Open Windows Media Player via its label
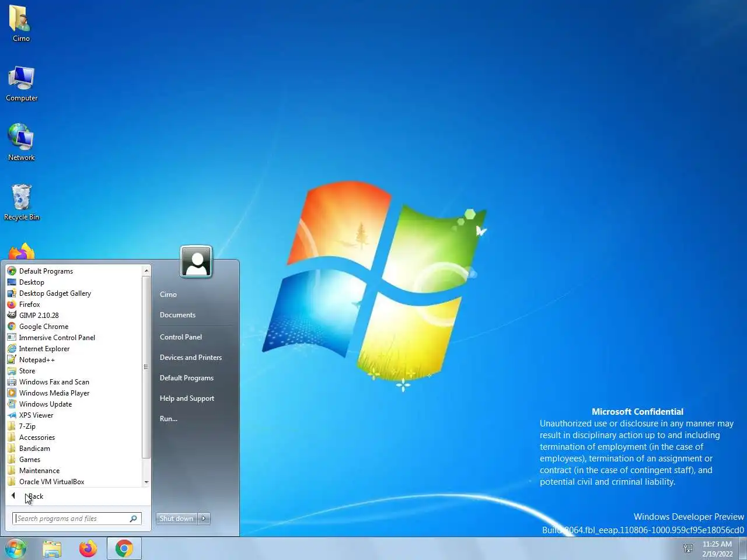Screen dimensions: 747x560 [x=54, y=393]
